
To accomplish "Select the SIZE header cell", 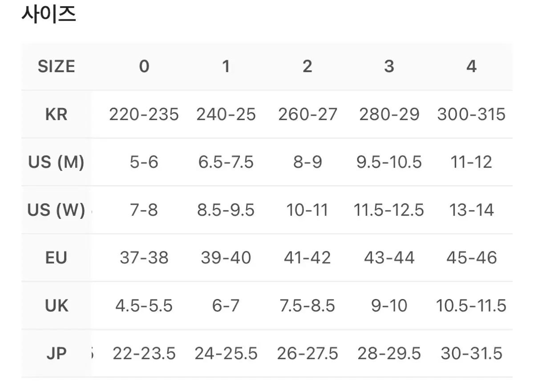I will [56, 67].
